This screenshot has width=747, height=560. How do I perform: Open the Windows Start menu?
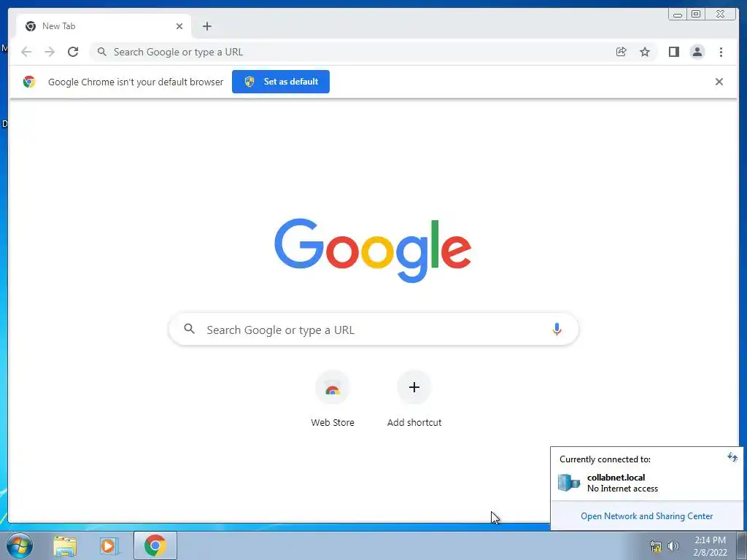20,545
